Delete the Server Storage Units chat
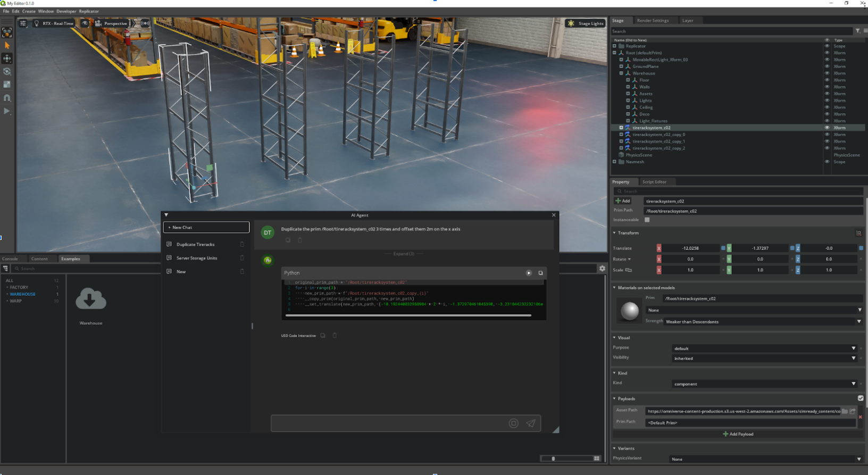This screenshot has height=475, width=868. click(x=242, y=258)
